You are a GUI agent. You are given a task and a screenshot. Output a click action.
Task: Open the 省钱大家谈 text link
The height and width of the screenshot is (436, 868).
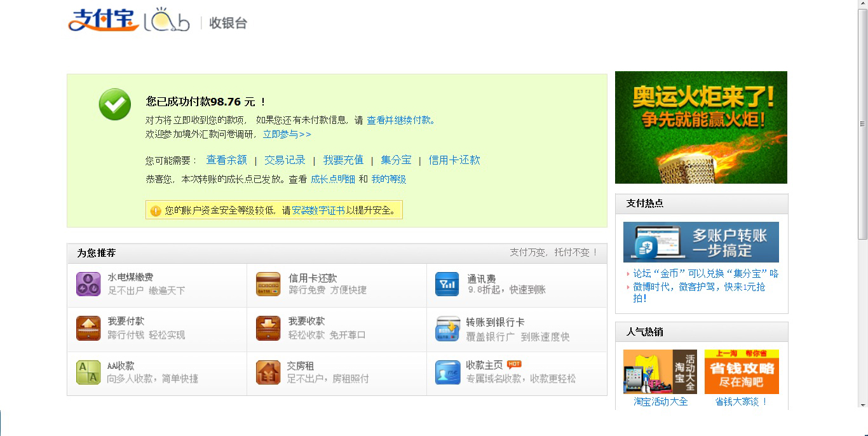[x=742, y=402]
